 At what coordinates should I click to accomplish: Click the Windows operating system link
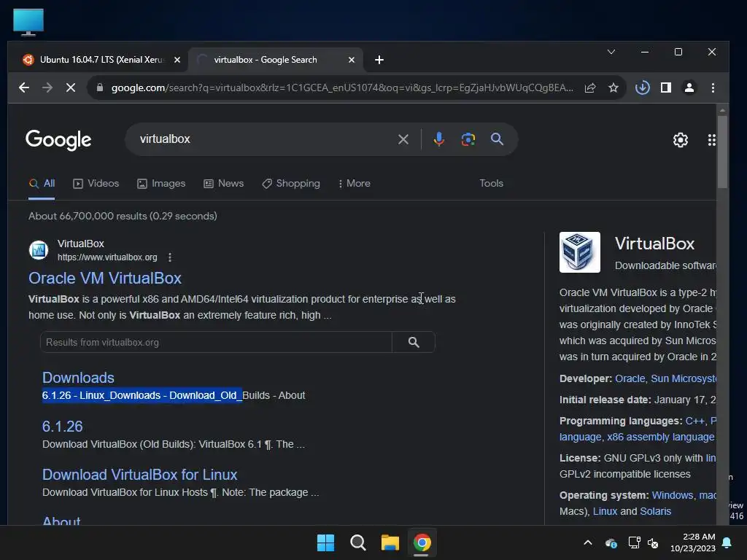[672, 495]
